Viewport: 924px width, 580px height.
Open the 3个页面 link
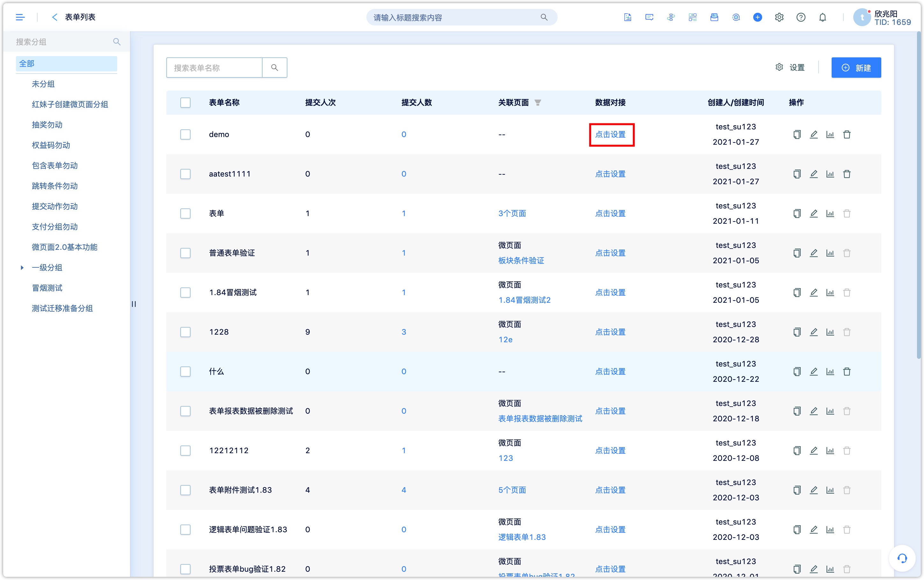tap(512, 213)
